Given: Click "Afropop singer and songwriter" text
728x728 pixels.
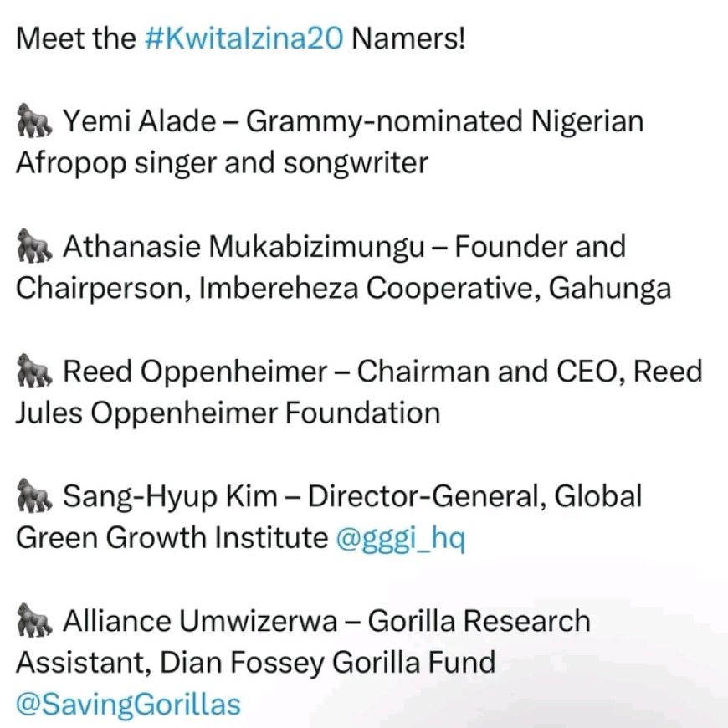Looking at the screenshot, I should [x=222, y=162].
